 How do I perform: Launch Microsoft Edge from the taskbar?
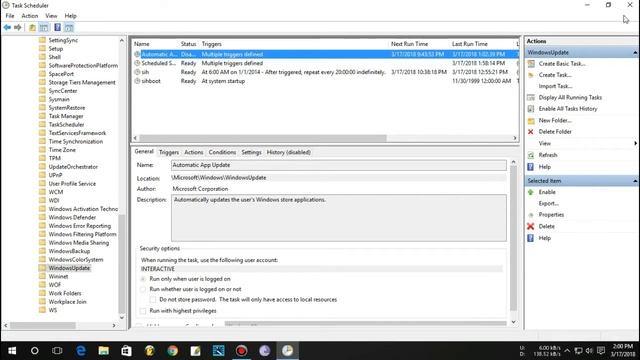[x=81, y=351]
